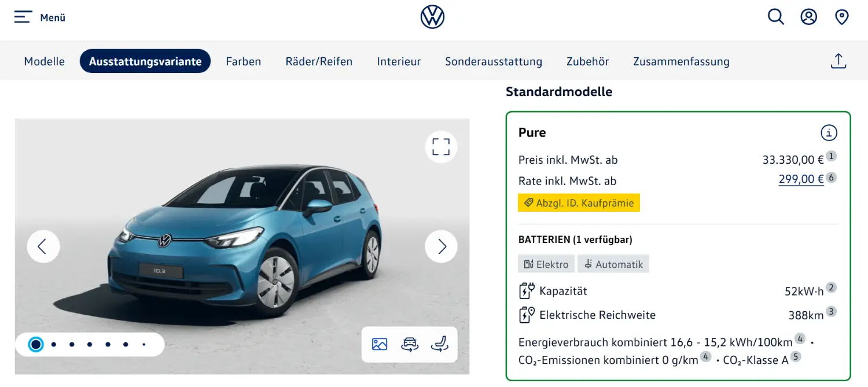The width and height of the screenshot is (868, 387).
Task: Show Pure model info icon
Action: click(829, 132)
